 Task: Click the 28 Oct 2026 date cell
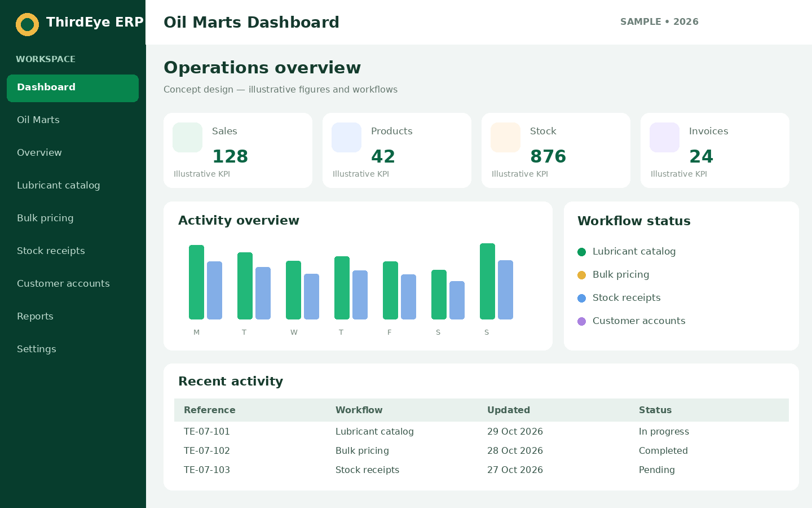pyautogui.click(x=515, y=450)
